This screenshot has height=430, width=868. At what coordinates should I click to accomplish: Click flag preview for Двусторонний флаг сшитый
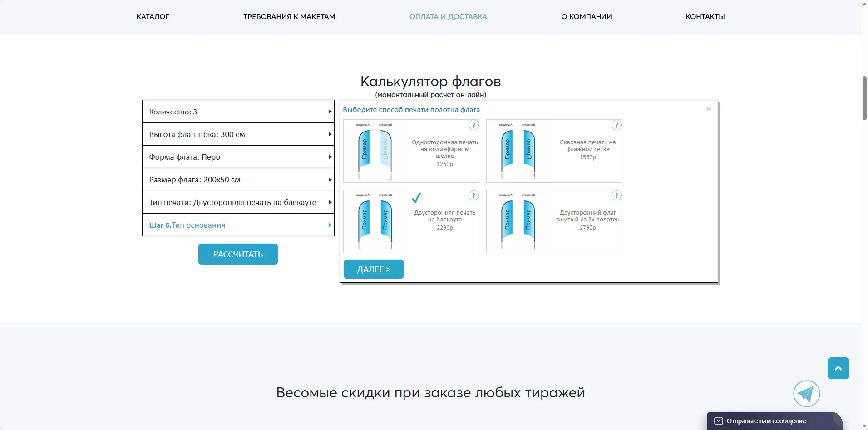click(518, 222)
